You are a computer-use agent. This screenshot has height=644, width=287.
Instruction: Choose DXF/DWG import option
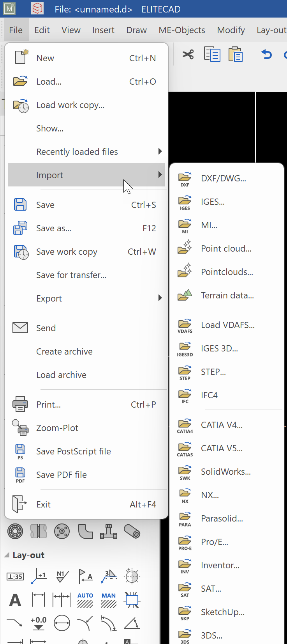click(222, 178)
